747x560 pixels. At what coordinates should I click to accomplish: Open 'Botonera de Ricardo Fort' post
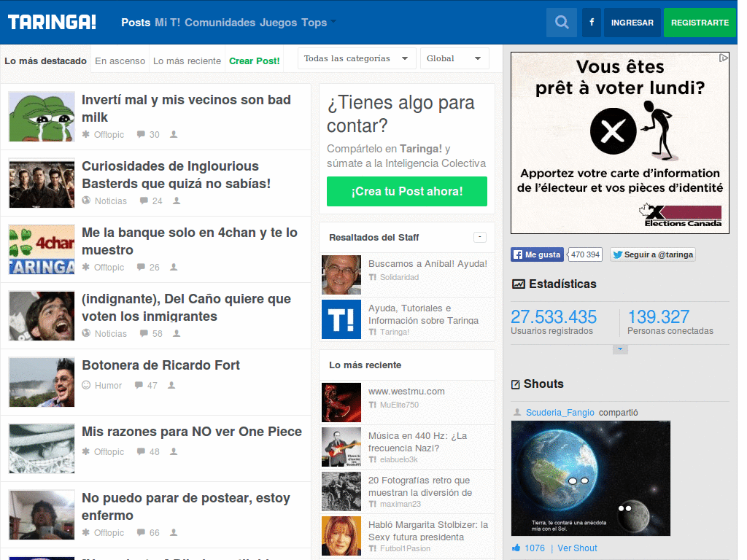click(x=160, y=365)
